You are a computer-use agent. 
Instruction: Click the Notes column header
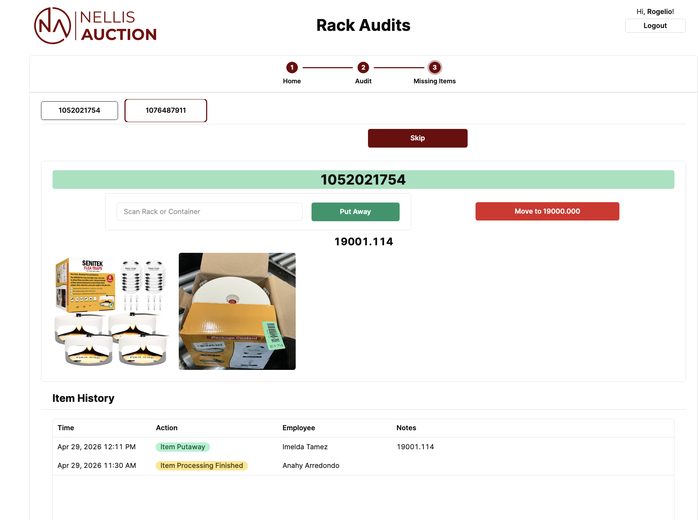point(406,428)
